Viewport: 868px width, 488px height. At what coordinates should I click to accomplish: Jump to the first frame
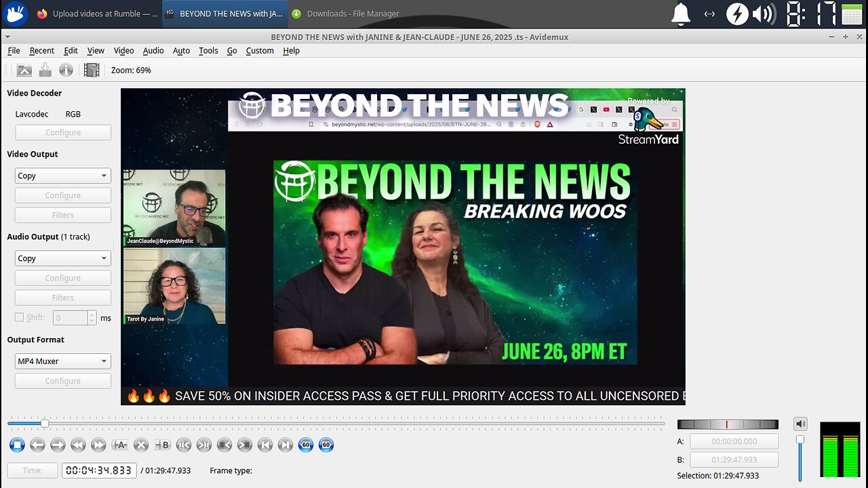point(265,445)
